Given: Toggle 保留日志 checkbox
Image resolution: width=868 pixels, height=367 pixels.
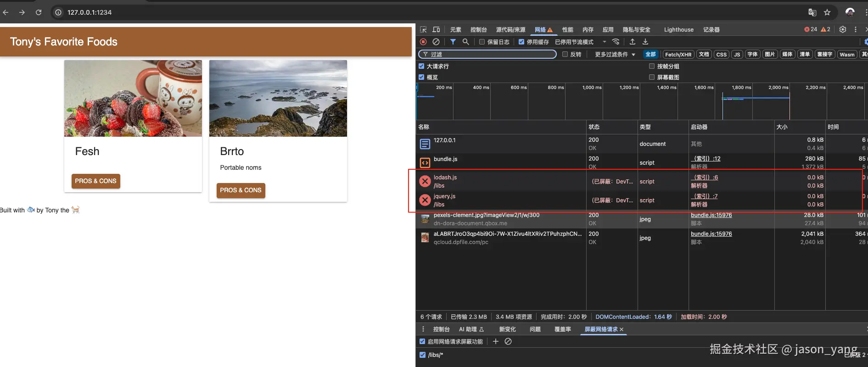Looking at the screenshot, I should [x=482, y=42].
